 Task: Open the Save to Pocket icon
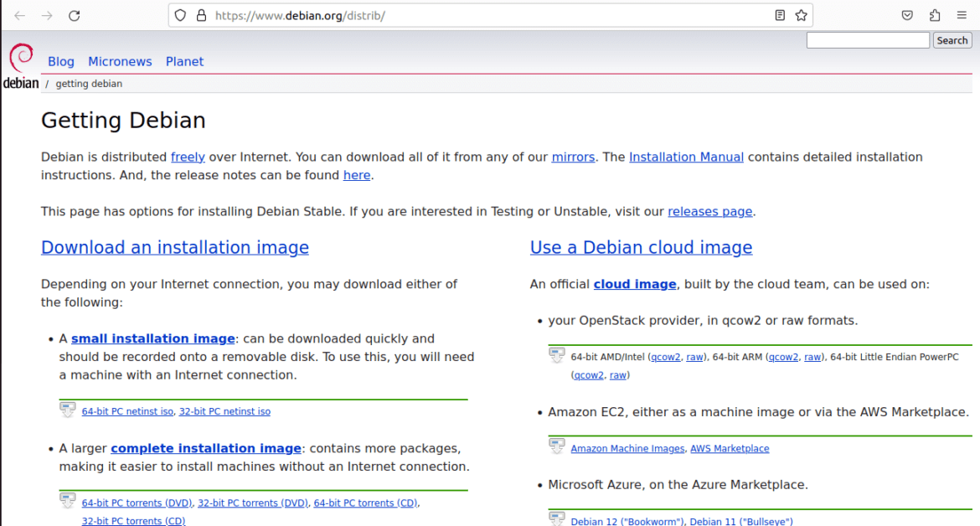(x=907, y=15)
